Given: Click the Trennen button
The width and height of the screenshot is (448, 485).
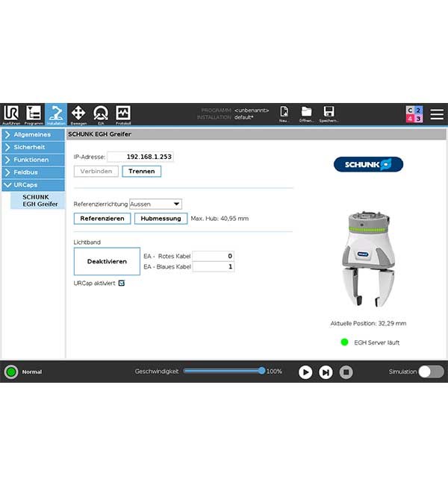Looking at the screenshot, I should click(x=141, y=171).
